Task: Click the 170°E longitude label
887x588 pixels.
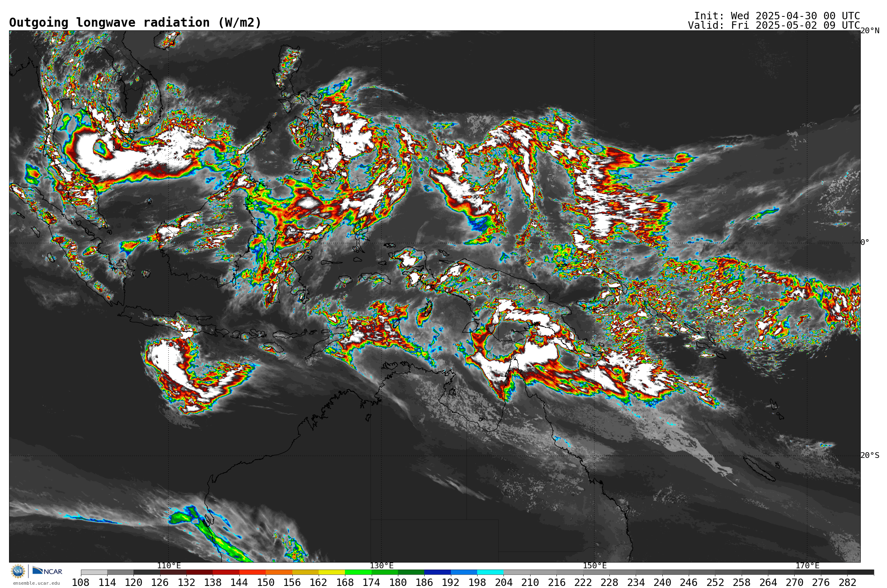Action: click(807, 566)
